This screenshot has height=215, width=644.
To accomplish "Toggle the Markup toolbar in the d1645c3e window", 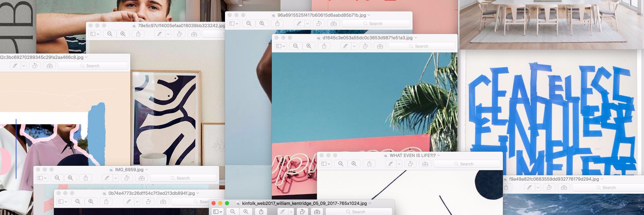I will click(380, 46).
